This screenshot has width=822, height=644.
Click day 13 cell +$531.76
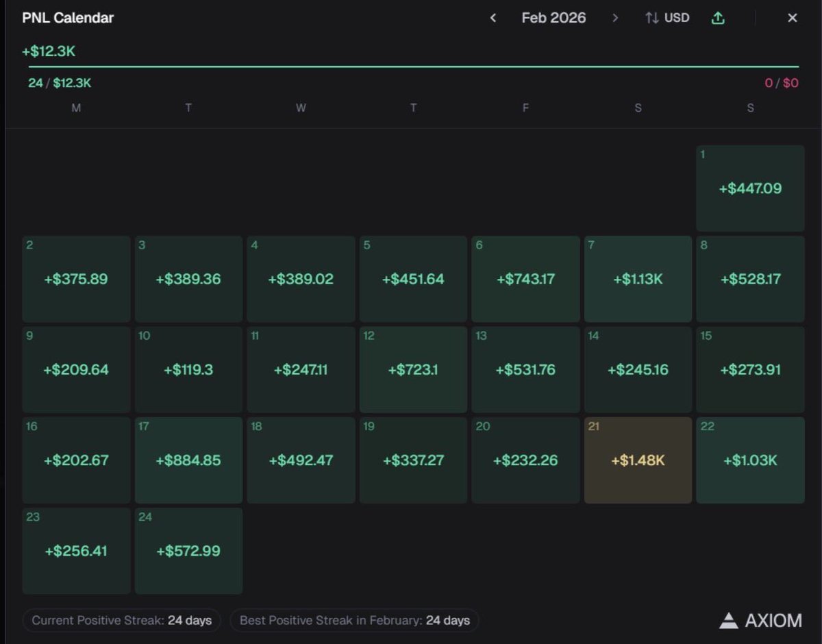pyautogui.click(x=525, y=369)
